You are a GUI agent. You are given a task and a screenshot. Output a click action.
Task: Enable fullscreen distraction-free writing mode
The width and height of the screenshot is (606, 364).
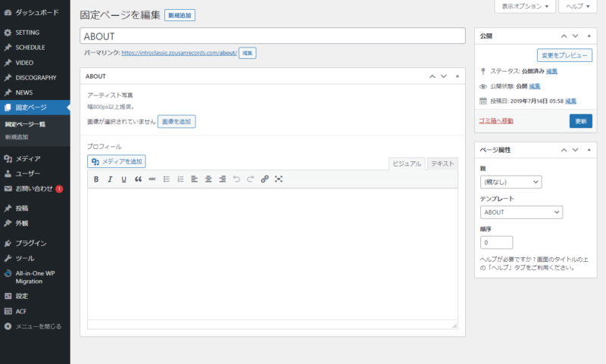pos(279,179)
